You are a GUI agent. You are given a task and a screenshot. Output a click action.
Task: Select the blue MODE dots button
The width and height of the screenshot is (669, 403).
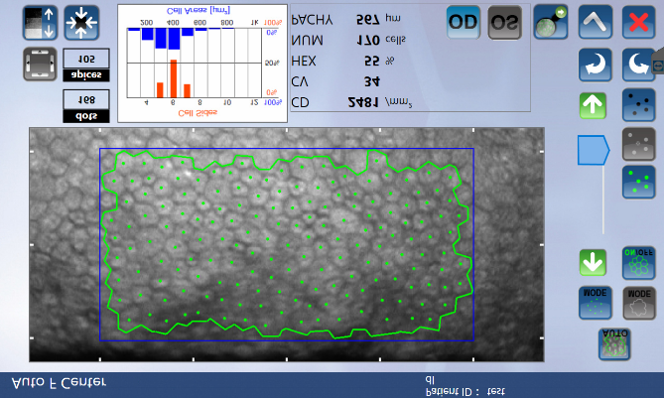596,301
